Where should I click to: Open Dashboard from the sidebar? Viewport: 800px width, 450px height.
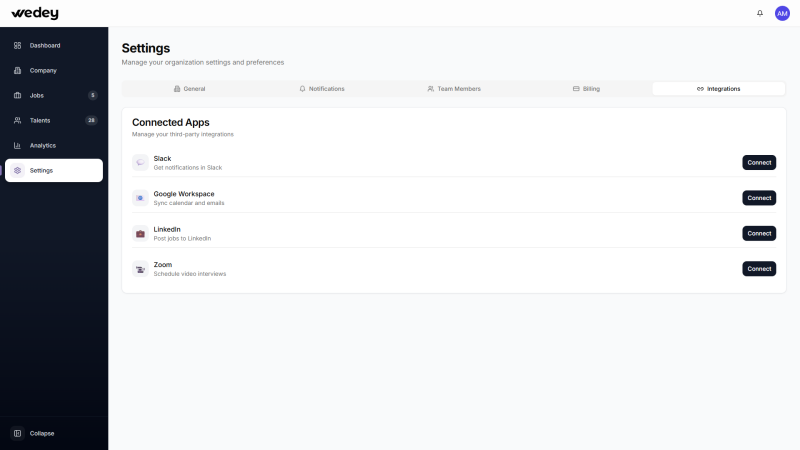(x=45, y=45)
